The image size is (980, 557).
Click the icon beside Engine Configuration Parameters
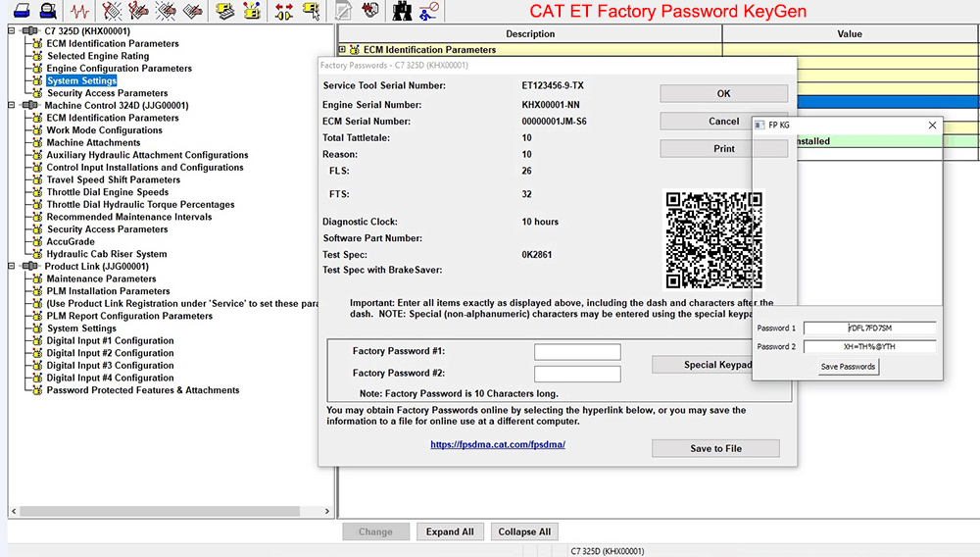pyautogui.click(x=37, y=68)
